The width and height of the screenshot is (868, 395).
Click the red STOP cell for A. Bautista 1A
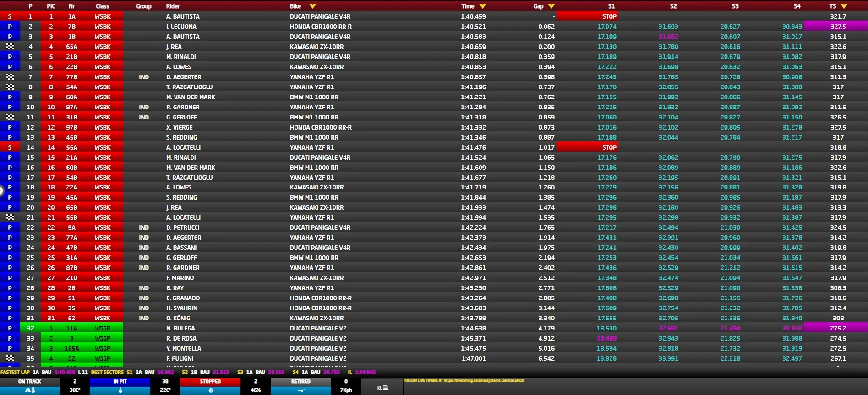click(587, 16)
